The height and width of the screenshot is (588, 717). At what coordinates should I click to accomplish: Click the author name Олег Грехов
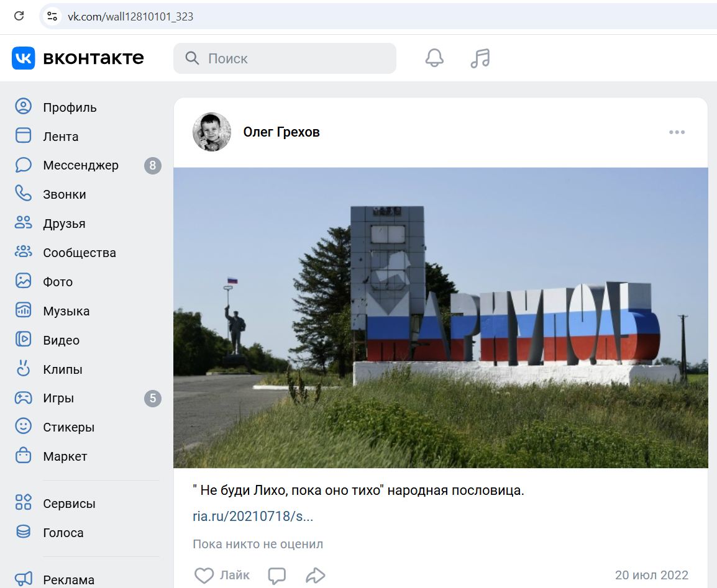tap(281, 132)
